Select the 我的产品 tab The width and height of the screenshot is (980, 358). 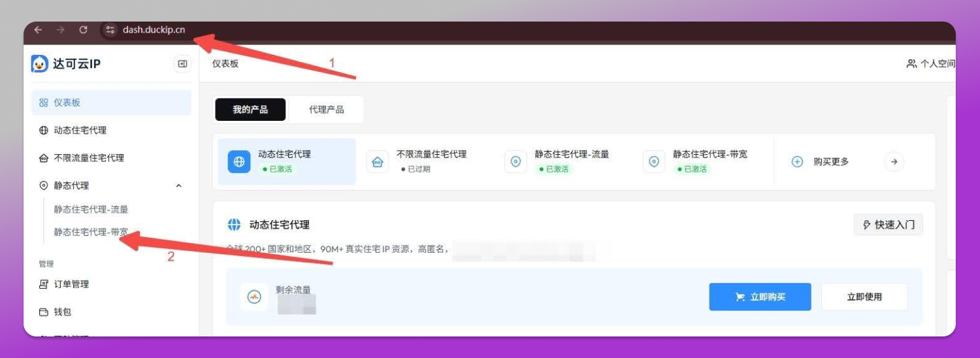coord(250,110)
